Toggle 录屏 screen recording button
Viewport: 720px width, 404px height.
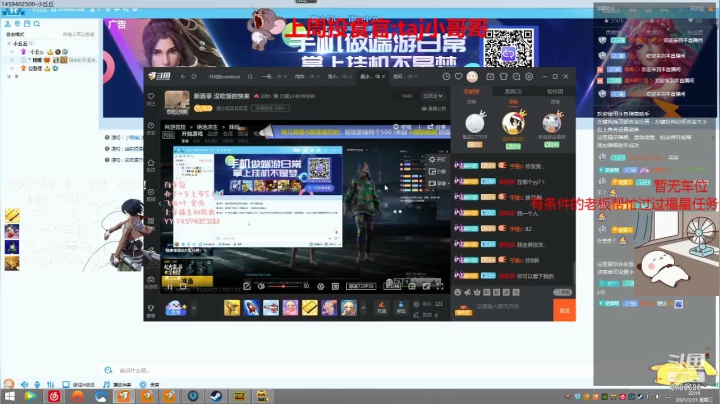tap(437, 183)
